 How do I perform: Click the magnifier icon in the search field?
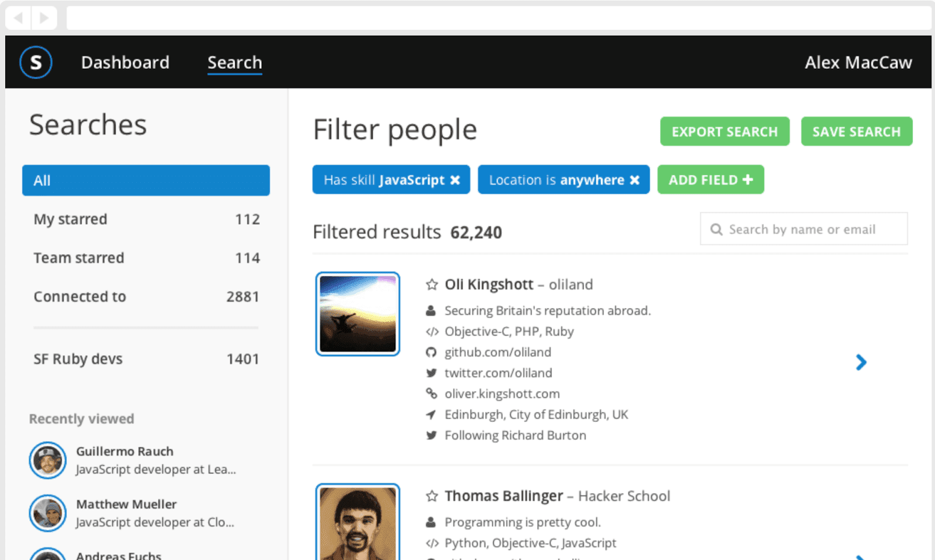pos(716,229)
